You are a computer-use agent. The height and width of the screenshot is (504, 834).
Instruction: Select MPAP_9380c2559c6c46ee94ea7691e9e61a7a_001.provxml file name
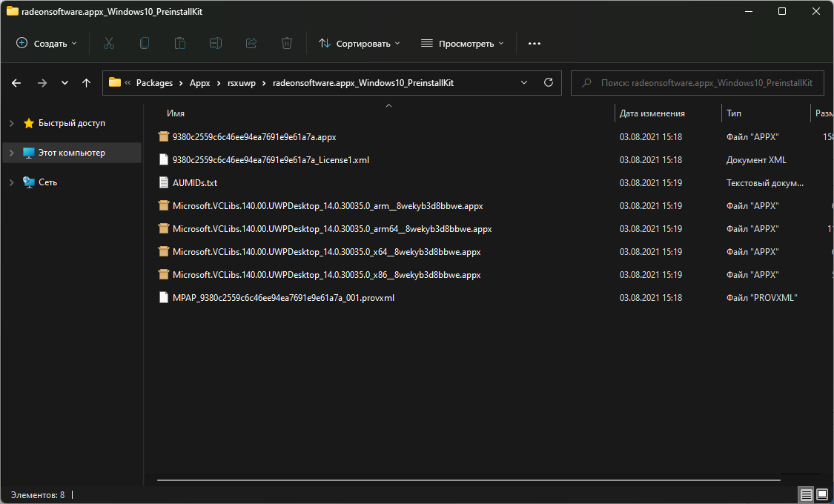[283, 298]
